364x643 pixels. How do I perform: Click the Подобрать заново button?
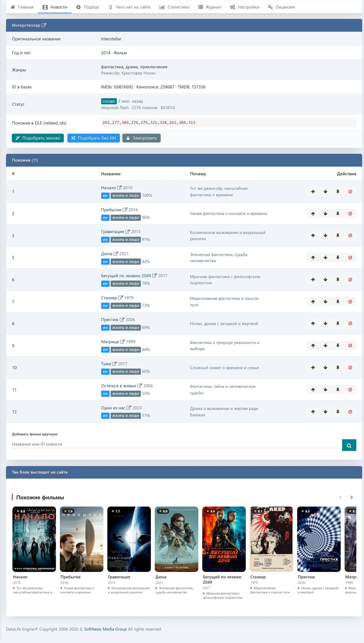(x=38, y=138)
